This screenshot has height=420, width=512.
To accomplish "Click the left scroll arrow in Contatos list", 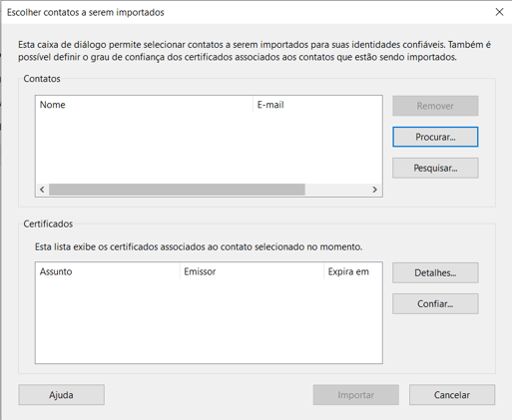I will pyautogui.click(x=42, y=190).
